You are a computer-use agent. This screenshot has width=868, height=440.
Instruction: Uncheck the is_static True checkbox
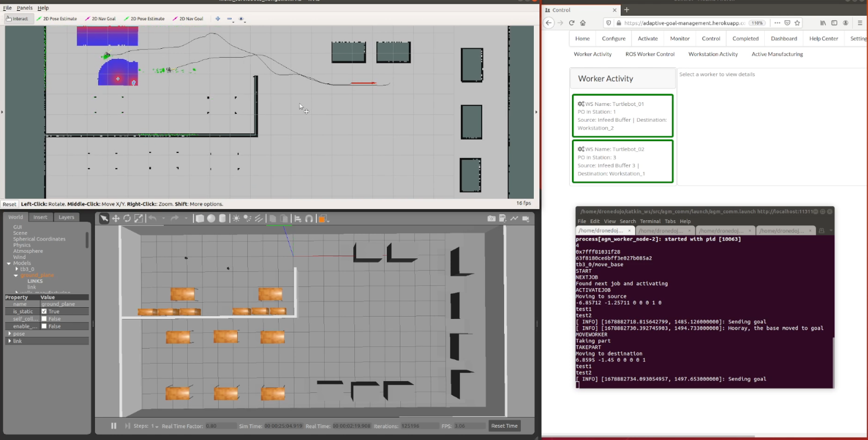44,312
